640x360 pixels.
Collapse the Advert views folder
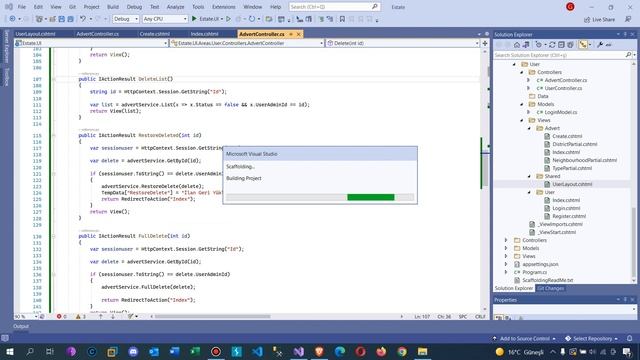click(529, 128)
